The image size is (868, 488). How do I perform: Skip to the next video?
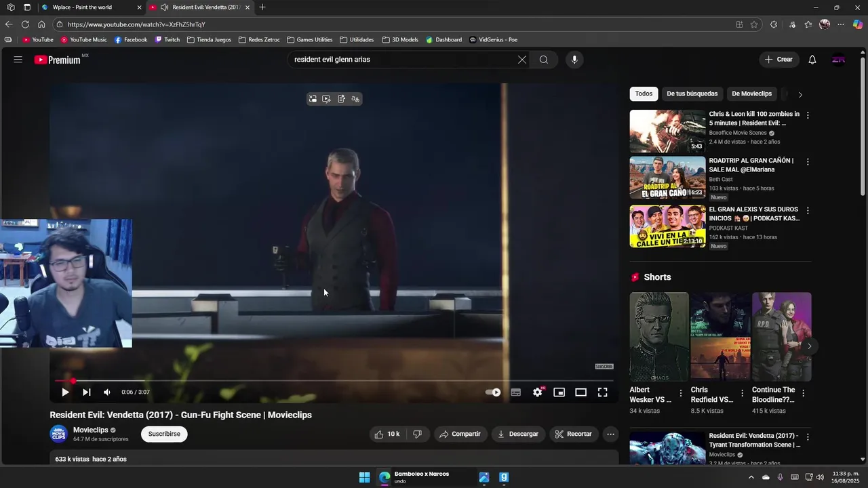point(87,392)
